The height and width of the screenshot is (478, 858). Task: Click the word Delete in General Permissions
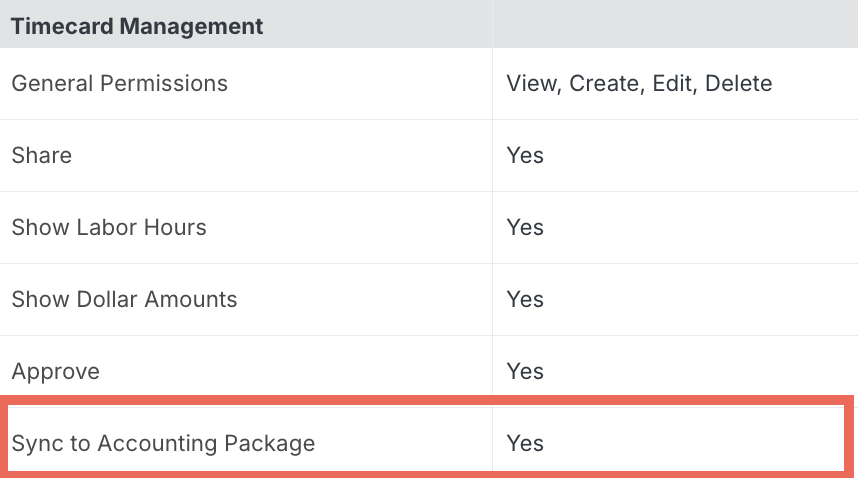click(739, 84)
